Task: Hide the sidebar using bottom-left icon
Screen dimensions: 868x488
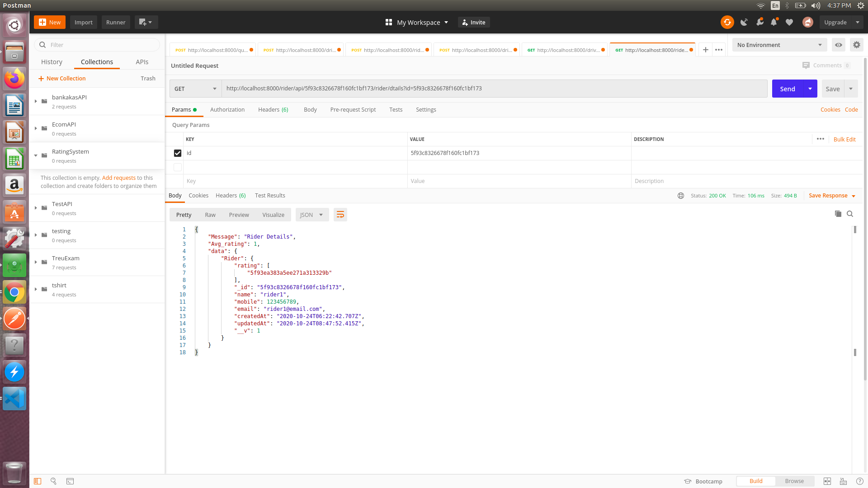Action: pyautogui.click(x=38, y=481)
